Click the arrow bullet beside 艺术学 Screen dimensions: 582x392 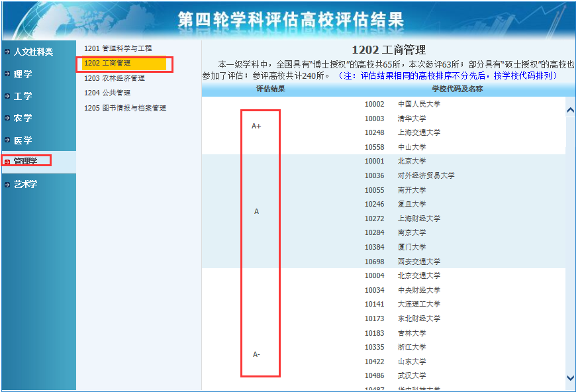pyautogui.click(x=7, y=185)
